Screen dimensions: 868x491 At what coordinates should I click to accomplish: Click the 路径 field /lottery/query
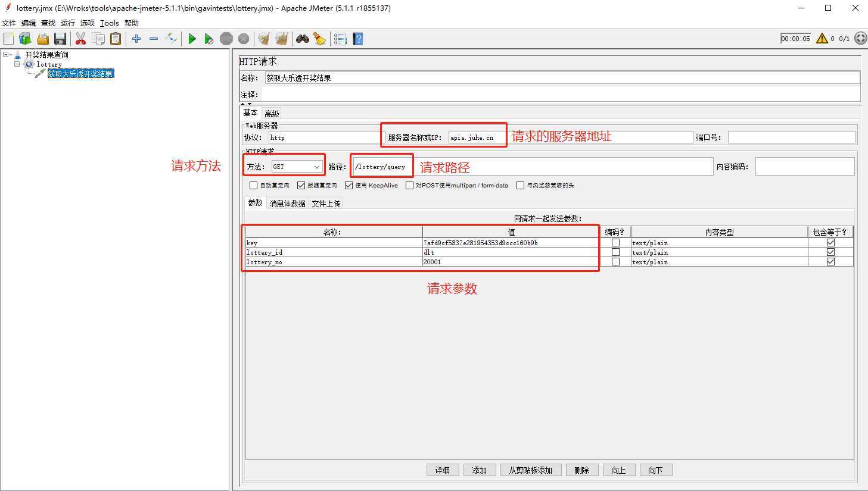point(533,167)
